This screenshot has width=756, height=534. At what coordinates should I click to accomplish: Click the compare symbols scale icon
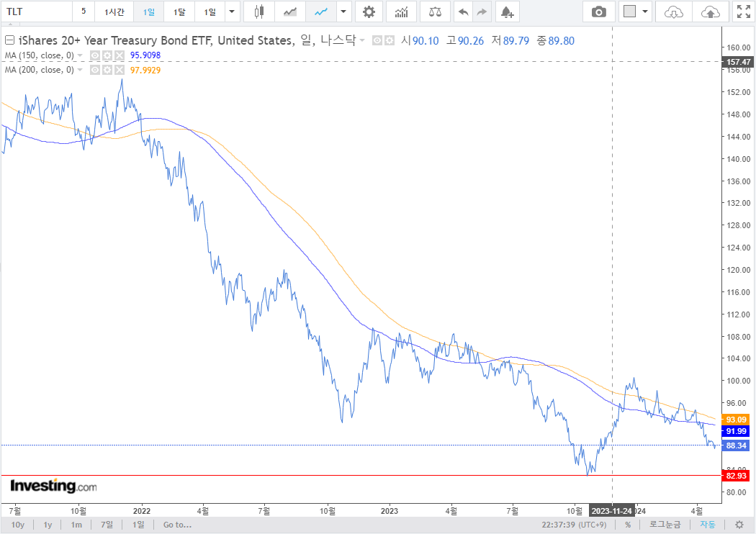pos(435,12)
